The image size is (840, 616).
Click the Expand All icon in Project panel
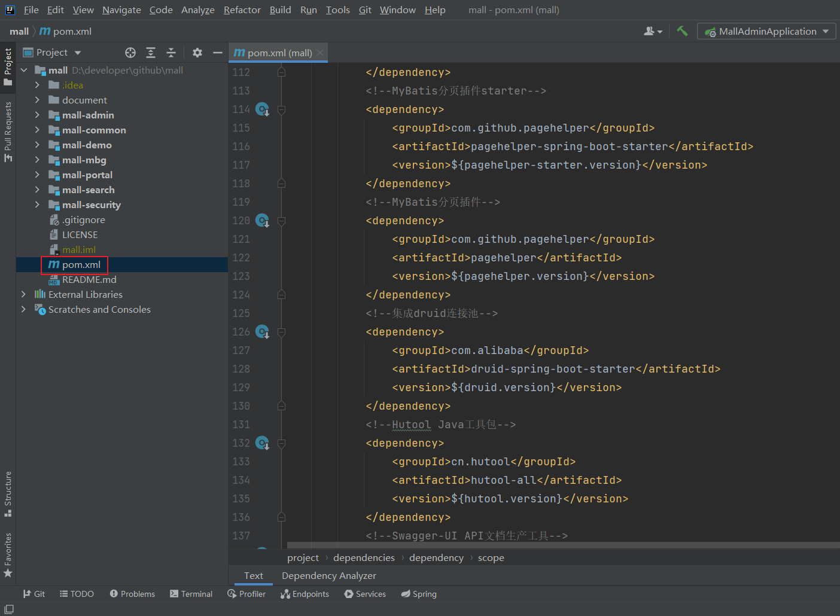click(151, 53)
